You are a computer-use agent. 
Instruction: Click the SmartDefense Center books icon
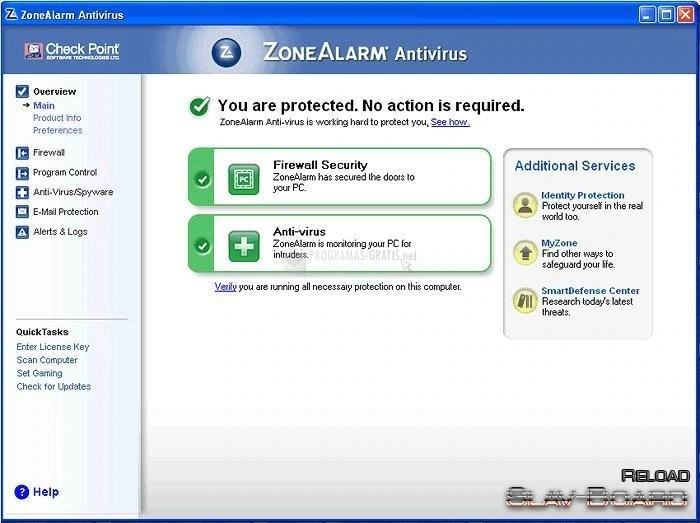coord(525,301)
